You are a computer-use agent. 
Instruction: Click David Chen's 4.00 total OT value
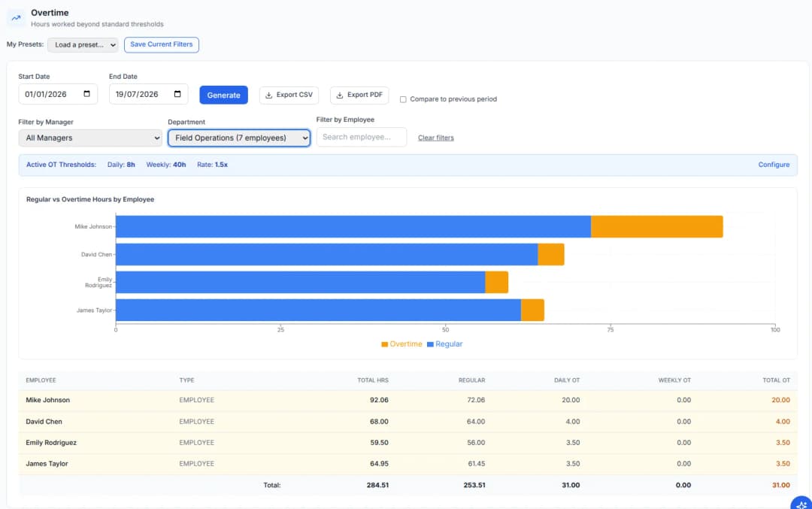click(x=783, y=422)
